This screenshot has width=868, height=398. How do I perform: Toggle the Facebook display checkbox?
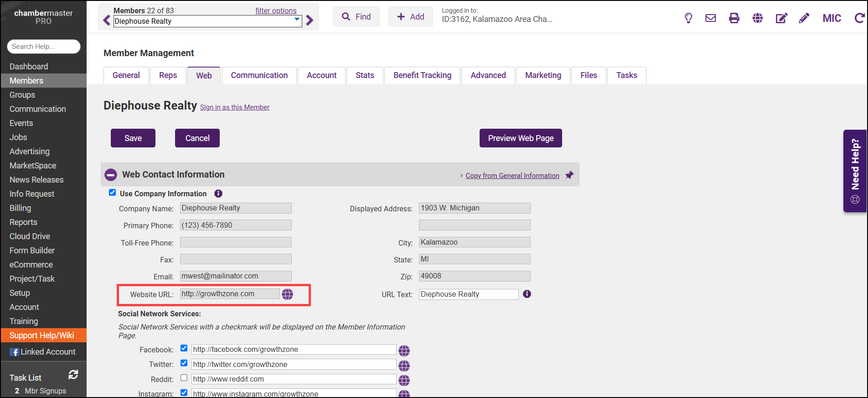point(184,348)
